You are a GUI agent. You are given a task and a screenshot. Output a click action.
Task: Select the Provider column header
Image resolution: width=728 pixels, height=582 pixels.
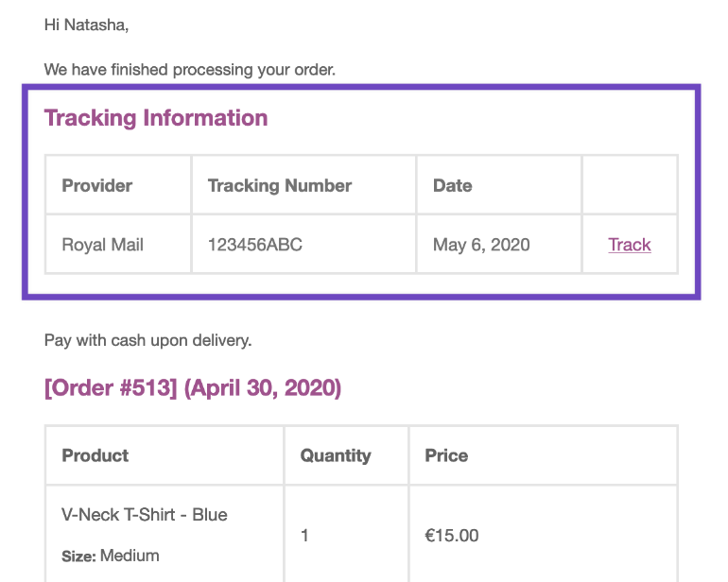pos(97,185)
